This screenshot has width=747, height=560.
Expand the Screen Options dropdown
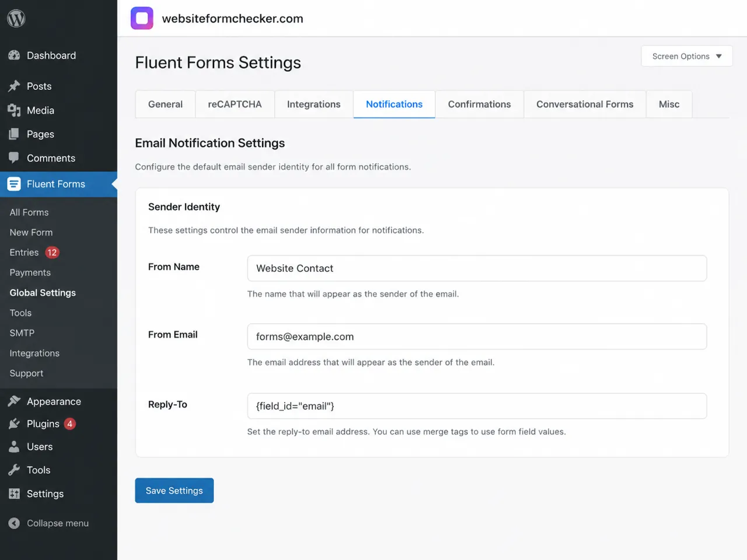(687, 56)
